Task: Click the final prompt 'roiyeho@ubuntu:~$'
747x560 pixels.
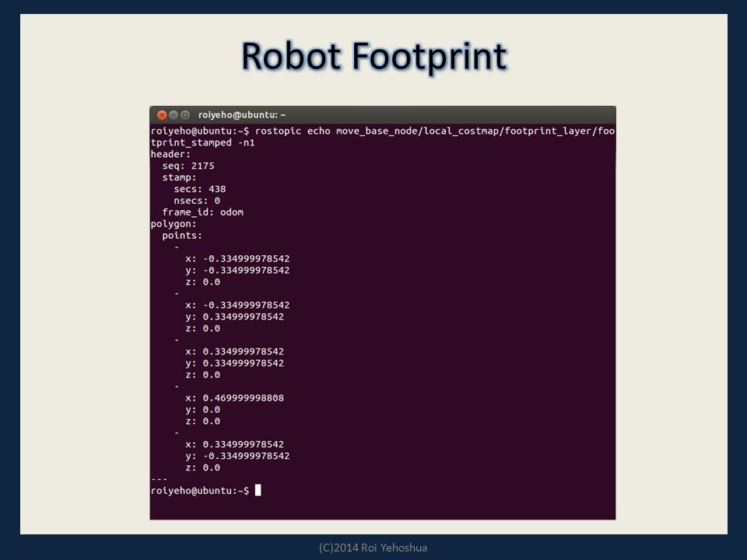Action: [x=200, y=491]
